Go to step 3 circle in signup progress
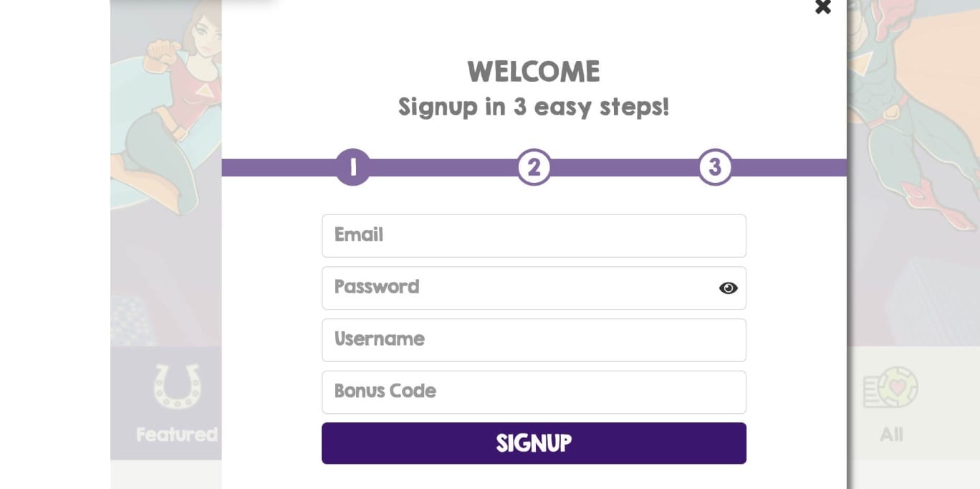980x489 pixels. point(715,167)
